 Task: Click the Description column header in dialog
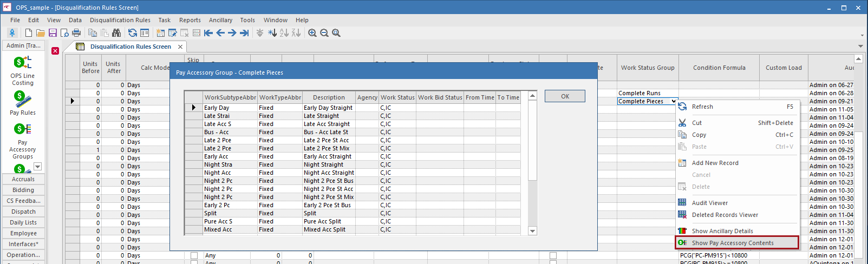329,97
